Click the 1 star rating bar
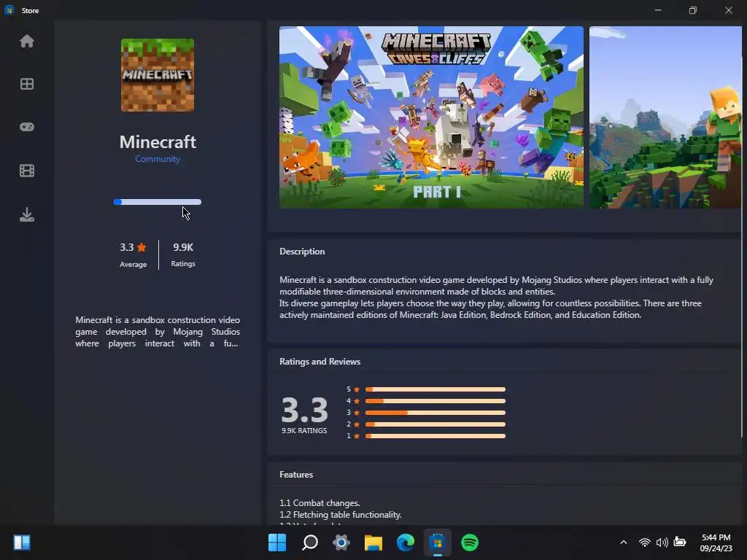 tap(435, 436)
